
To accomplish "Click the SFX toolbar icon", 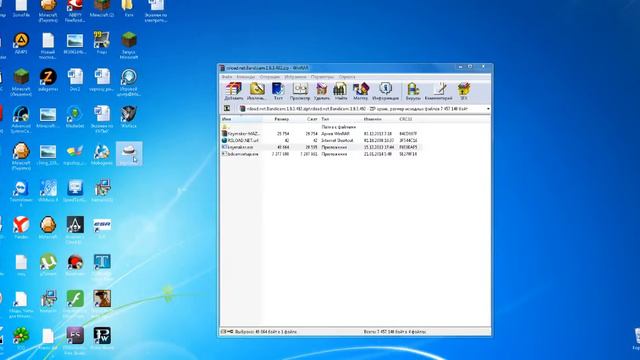I will point(464,91).
